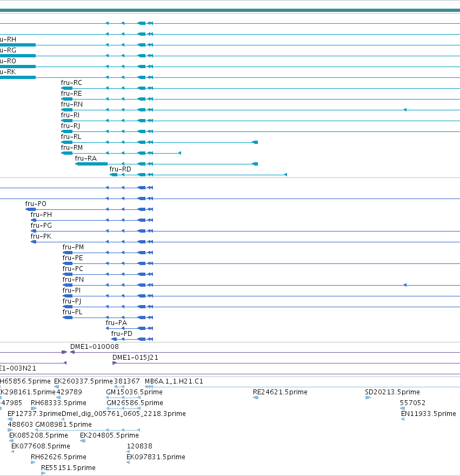Click GM08981.5prime EST label
The image size is (460, 476).
[x=63, y=425]
